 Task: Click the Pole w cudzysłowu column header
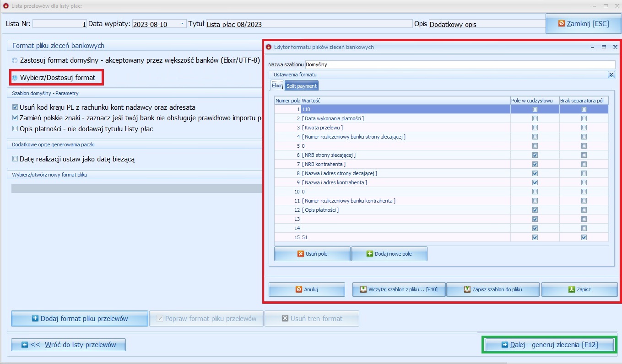click(x=535, y=100)
